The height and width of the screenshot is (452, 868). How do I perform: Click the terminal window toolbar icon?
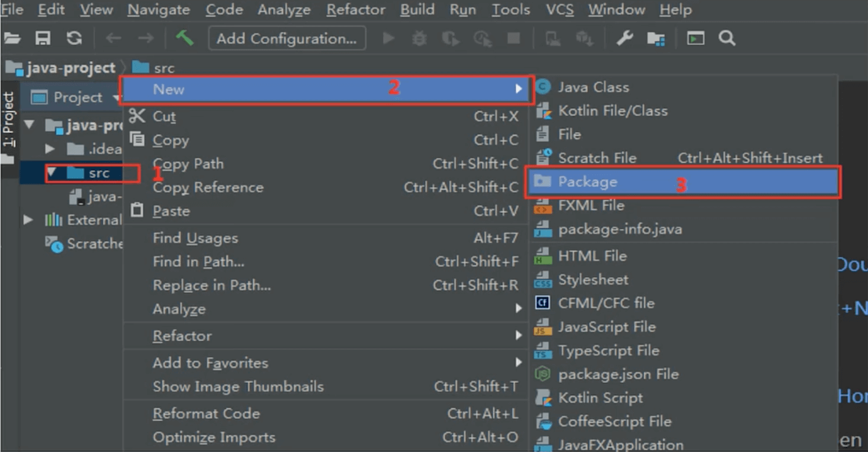(x=696, y=38)
